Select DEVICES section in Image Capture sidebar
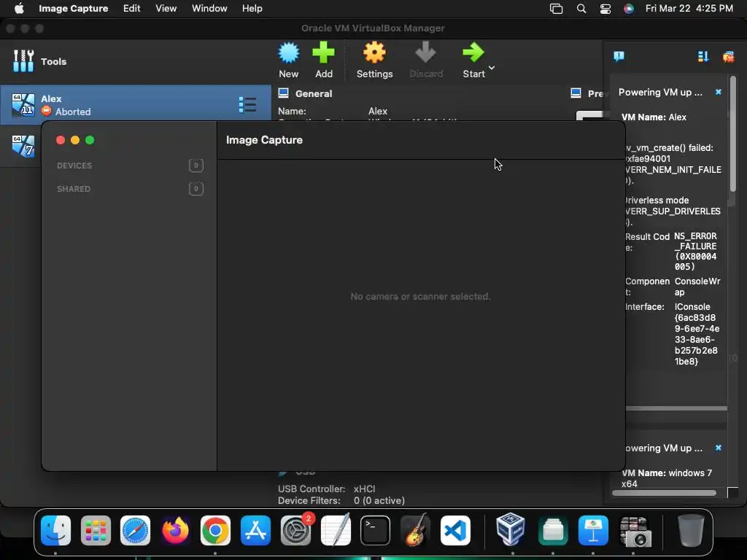 (74, 166)
